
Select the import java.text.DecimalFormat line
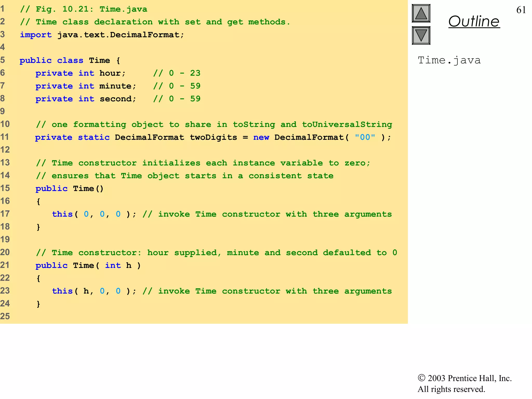click(x=102, y=35)
